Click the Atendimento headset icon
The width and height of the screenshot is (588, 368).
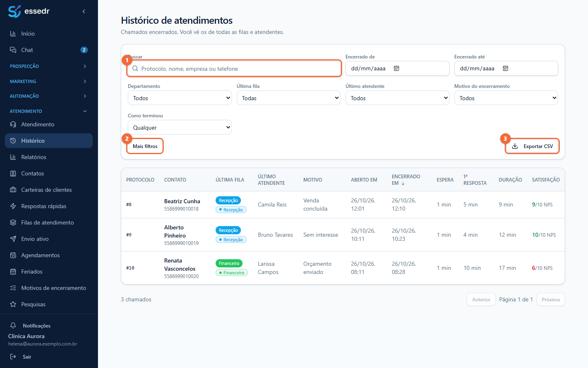[13, 124]
